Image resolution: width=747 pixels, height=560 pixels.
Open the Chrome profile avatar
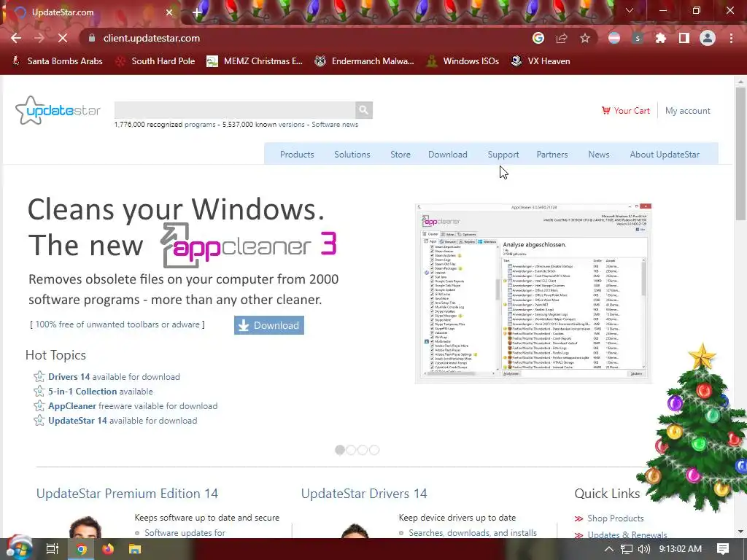(708, 38)
